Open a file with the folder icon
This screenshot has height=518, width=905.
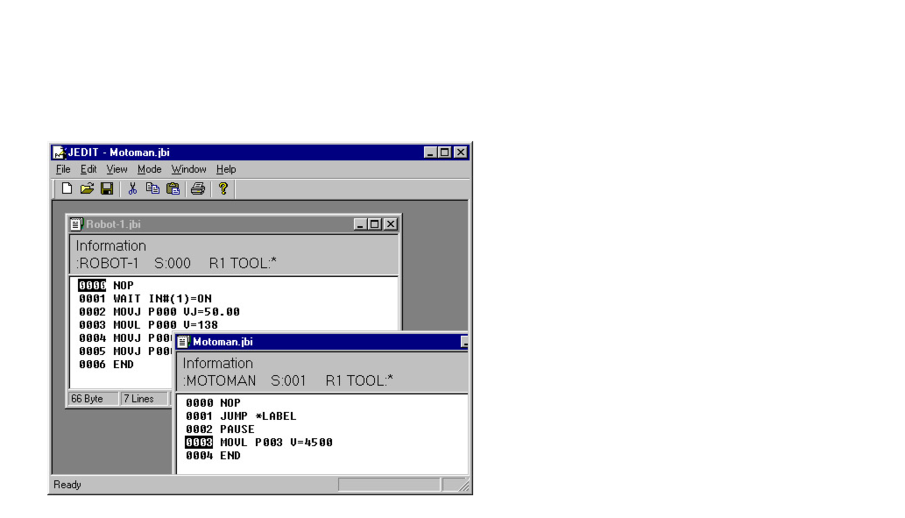coord(87,189)
